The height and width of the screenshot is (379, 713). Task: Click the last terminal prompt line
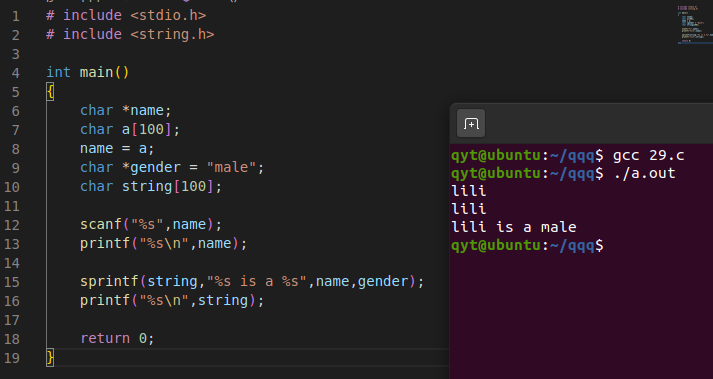coord(527,245)
